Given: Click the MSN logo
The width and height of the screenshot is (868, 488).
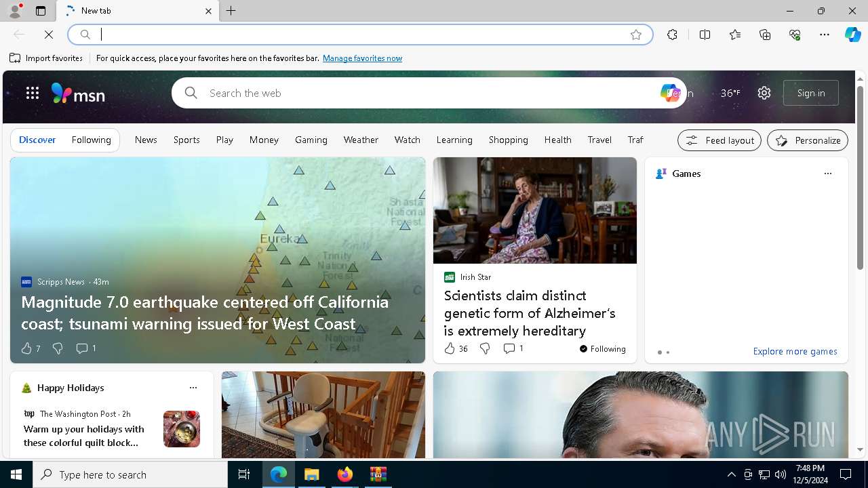Looking at the screenshot, I should (x=78, y=93).
